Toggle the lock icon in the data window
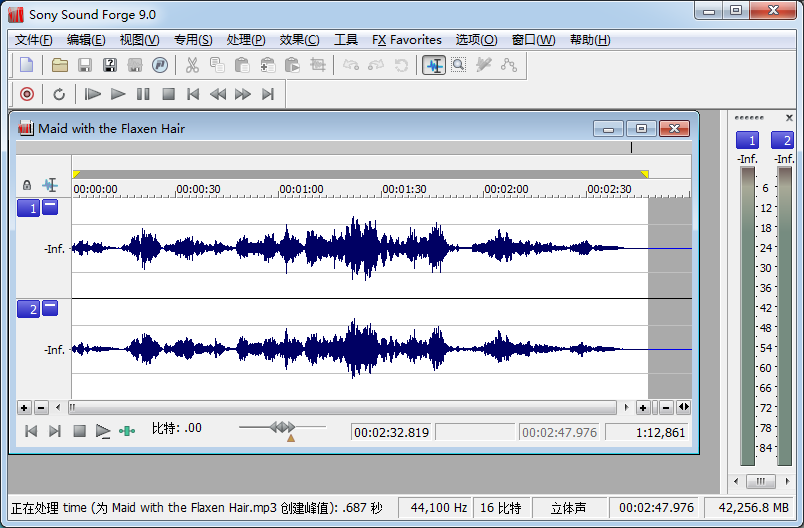Viewport: 804px width, 528px height. click(x=27, y=185)
